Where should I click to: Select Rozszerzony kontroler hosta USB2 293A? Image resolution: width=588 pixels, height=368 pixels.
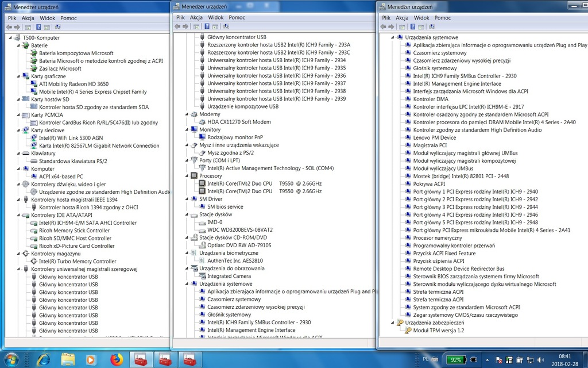point(278,45)
